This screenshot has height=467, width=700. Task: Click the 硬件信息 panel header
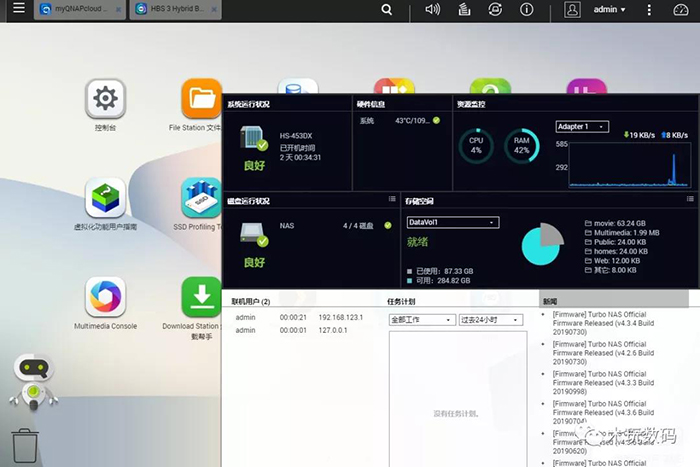(371, 104)
